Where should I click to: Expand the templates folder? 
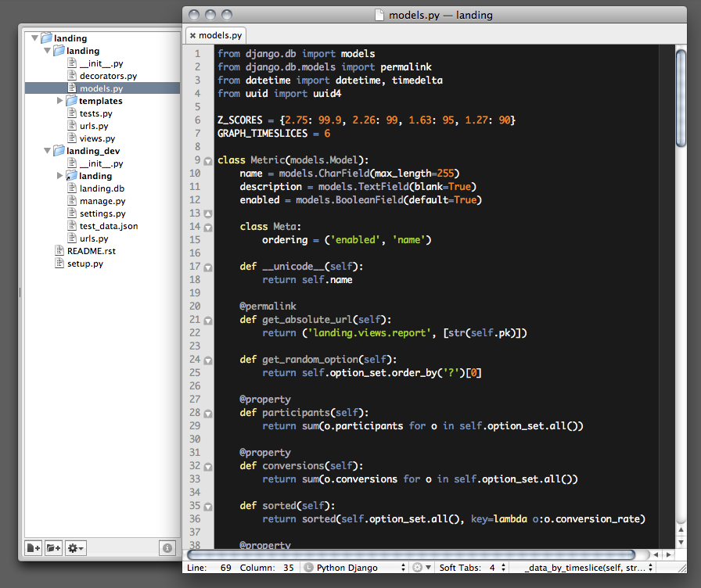[x=59, y=101]
